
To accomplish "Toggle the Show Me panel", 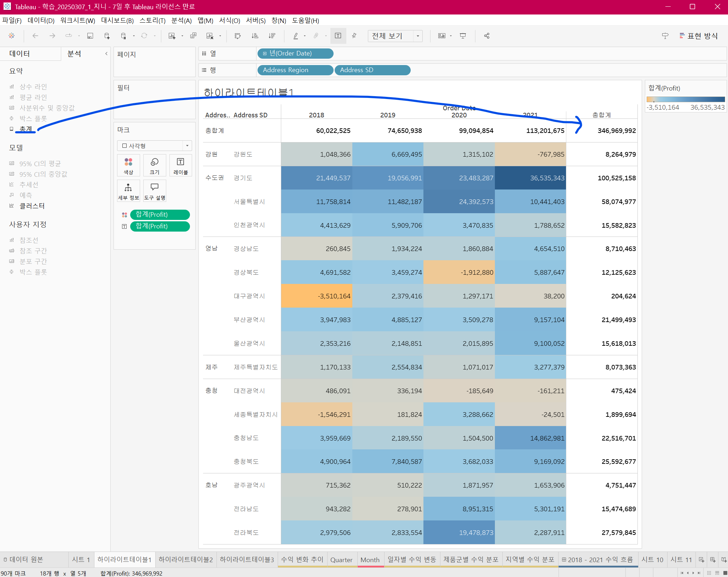I will [x=698, y=36].
